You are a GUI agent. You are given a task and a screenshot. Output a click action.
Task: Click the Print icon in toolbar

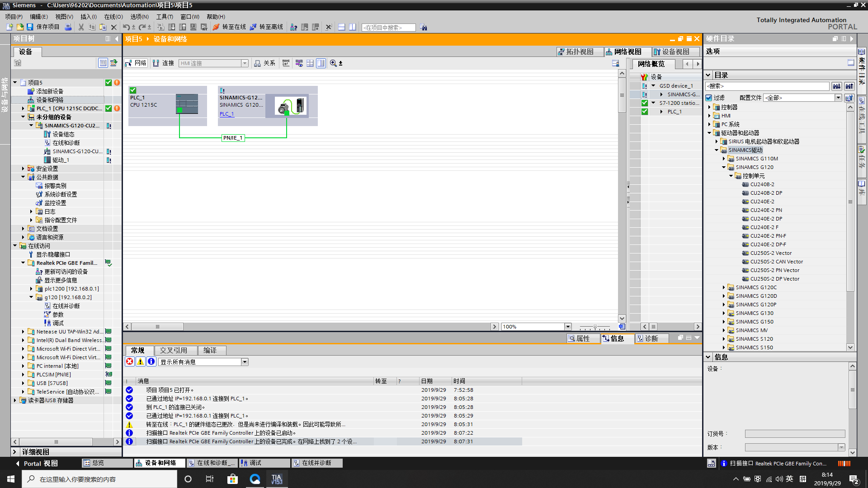(x=68, y=27)
